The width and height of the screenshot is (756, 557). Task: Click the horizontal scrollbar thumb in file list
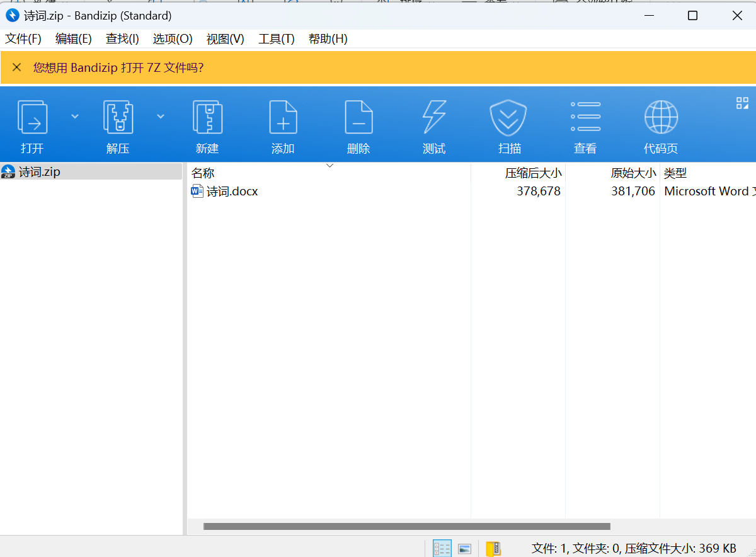(407, 526)
